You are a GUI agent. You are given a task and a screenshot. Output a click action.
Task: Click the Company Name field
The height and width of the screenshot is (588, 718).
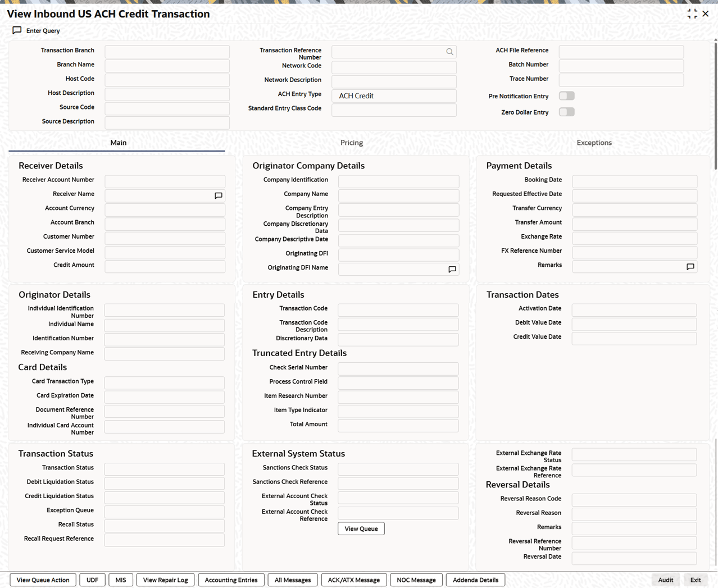coord(398,195)
